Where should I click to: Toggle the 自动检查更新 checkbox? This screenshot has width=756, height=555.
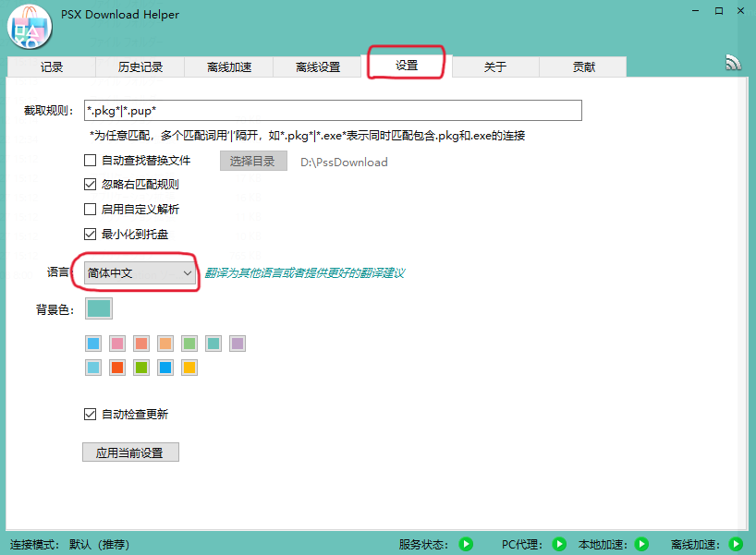[x=91, y=415]
